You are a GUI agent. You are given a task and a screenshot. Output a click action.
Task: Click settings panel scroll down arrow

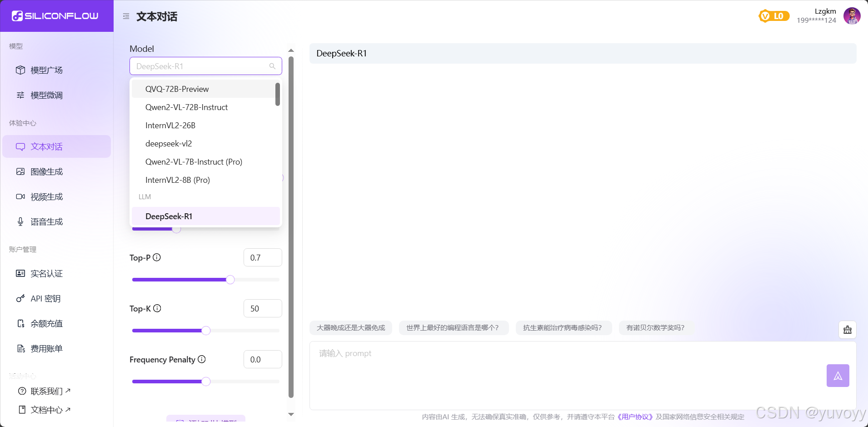pos(291,414)
